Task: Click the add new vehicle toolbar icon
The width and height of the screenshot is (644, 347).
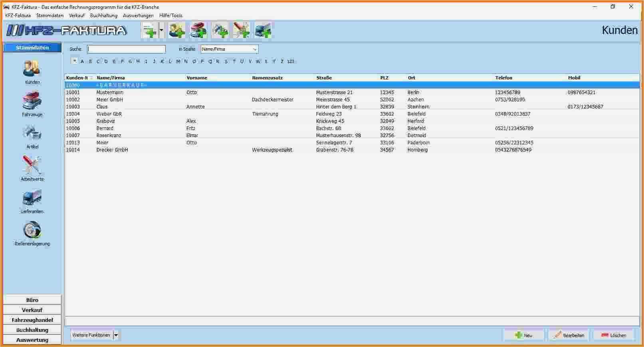Action: [198, 31]
